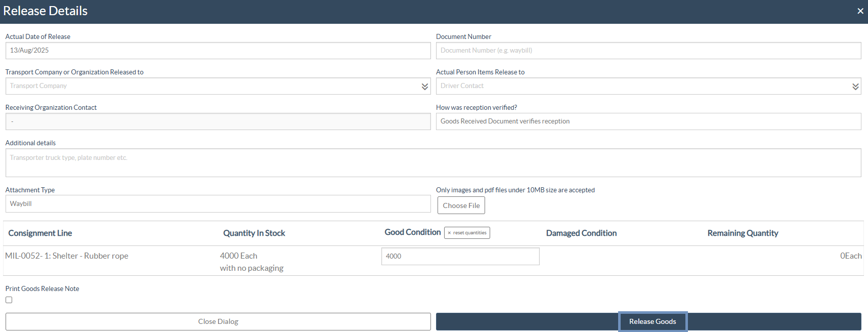This screenshot has width=868, height=332.
Task: Click the reset quantities button
Action: [467, 233]
